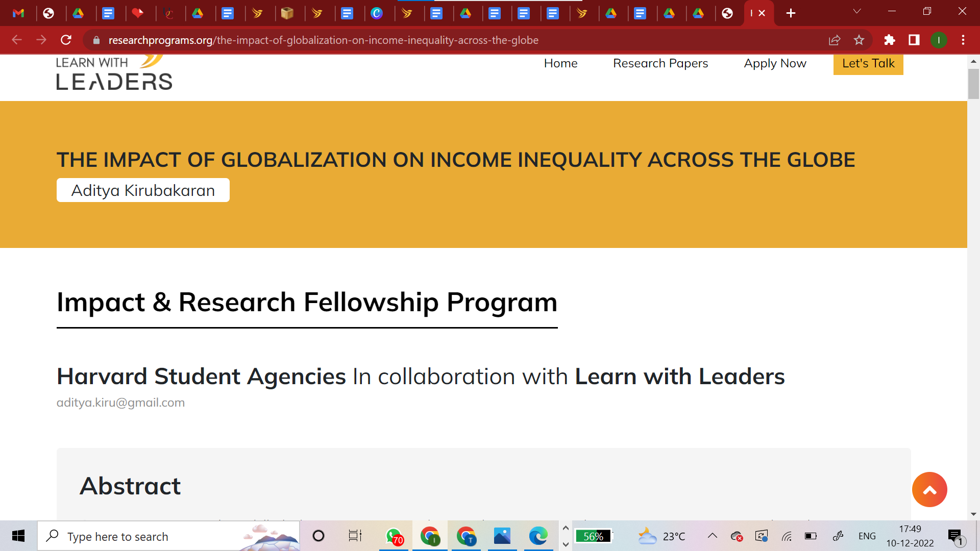Open the browser Extensions puzzle icon
The width and height of the screenshot is (980, 551).
890,40
